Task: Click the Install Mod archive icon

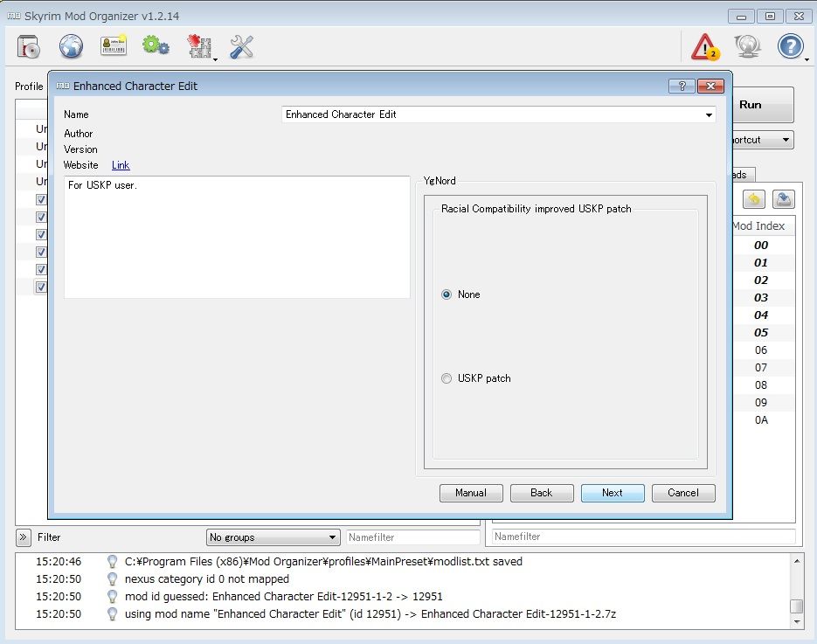Action: point(29,47)
